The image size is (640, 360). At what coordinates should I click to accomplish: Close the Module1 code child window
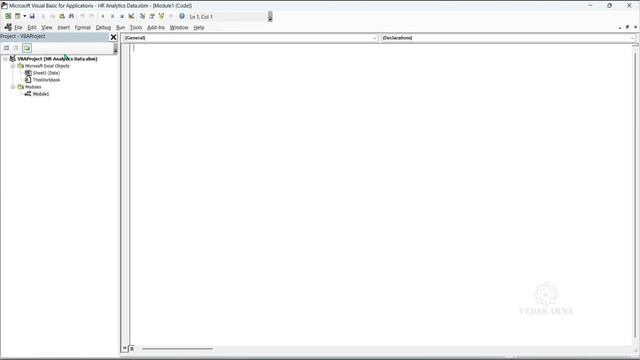tap(635, 27)
